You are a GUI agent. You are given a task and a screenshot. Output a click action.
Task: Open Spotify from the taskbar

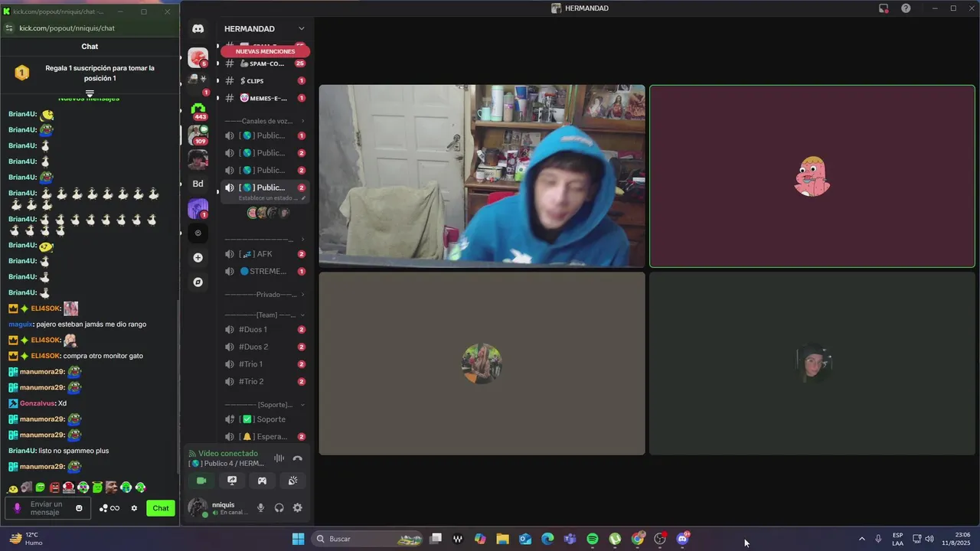tap(593, 539)
